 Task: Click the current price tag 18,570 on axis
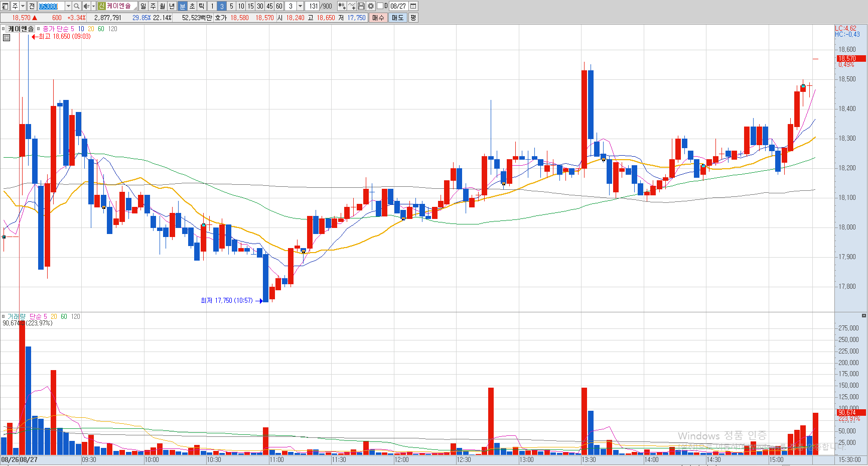[851, 59]
